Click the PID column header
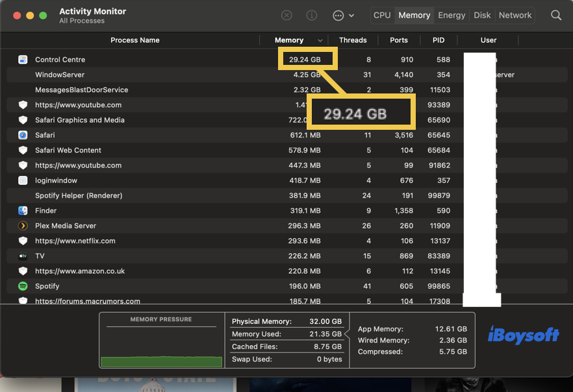 (x=439, y=40)
